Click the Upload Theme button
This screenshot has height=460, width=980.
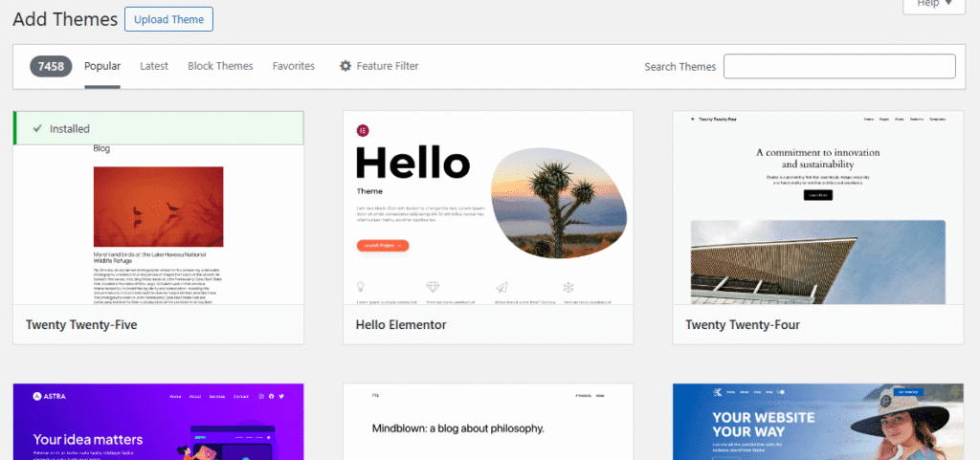point(168,19)
